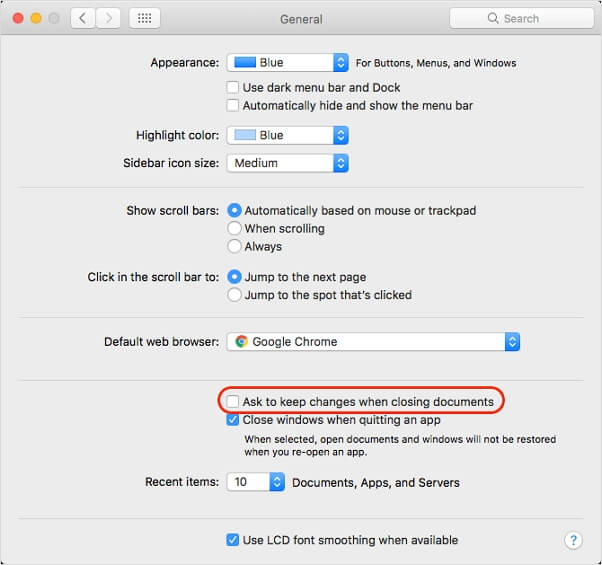The height and width of the screenshot is (565, 602).
Task: Click the Google Chrome browser icon
Action: pyautogui.click(x=240, y=342)
